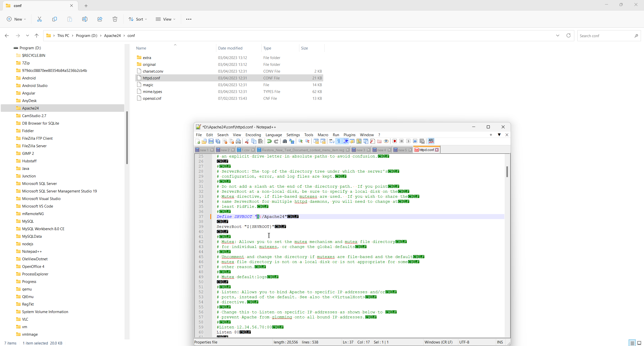Screen dimensions: 644x346
Task: Toggle the ABC spell check button
Action: pos(431,141)
